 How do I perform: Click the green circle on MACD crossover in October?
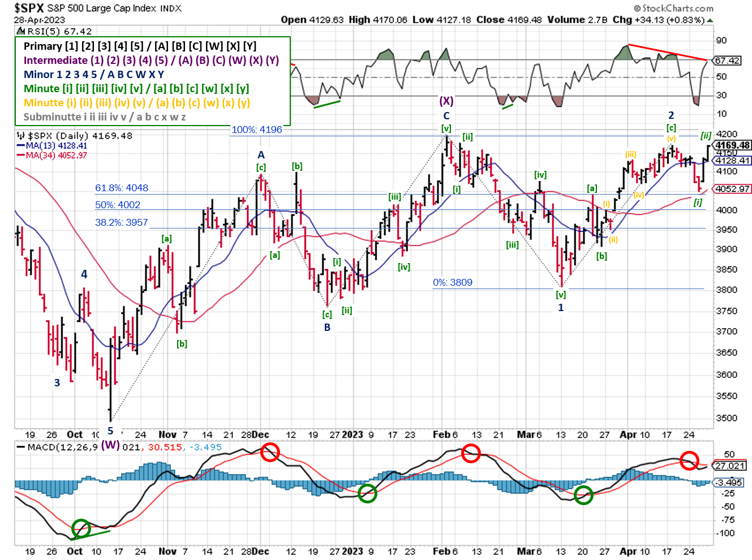click(x=81, y=529)
